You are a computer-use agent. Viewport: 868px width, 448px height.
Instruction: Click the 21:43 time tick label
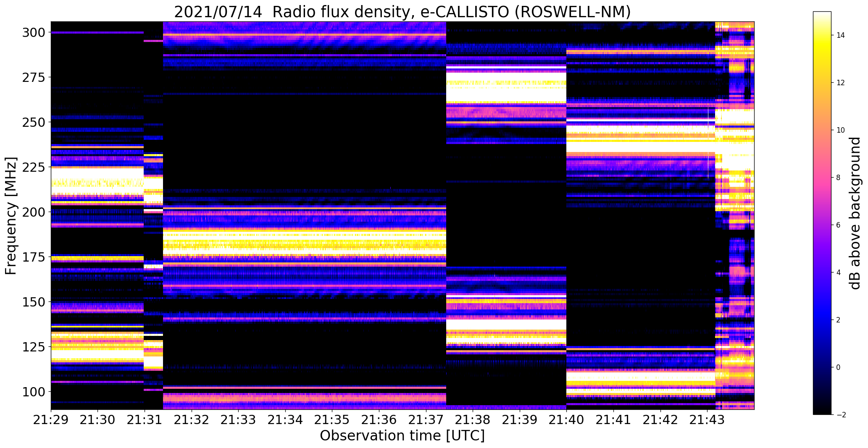(x=707, y=420)
